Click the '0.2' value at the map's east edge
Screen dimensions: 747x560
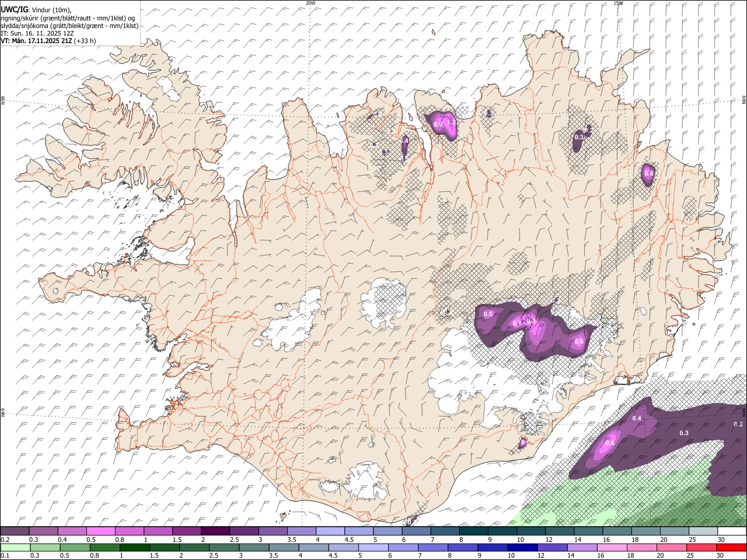[738, 424]
